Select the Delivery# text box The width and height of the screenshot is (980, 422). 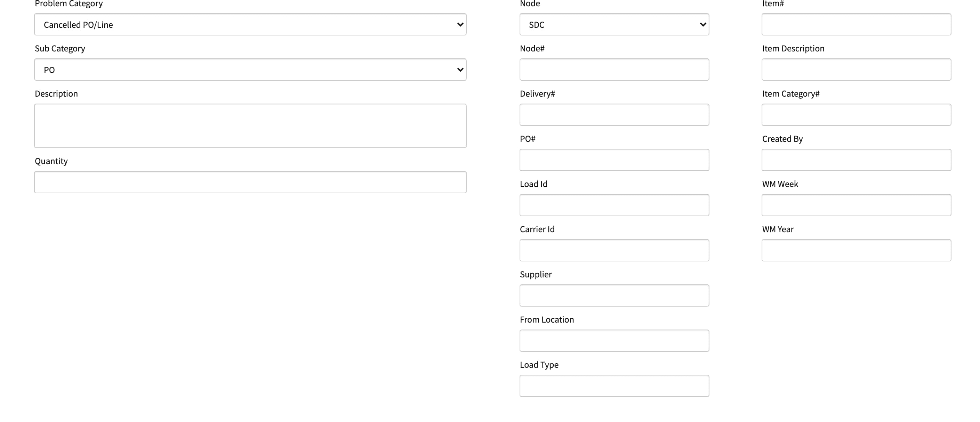pyautogui.click(x=614, y=115)
